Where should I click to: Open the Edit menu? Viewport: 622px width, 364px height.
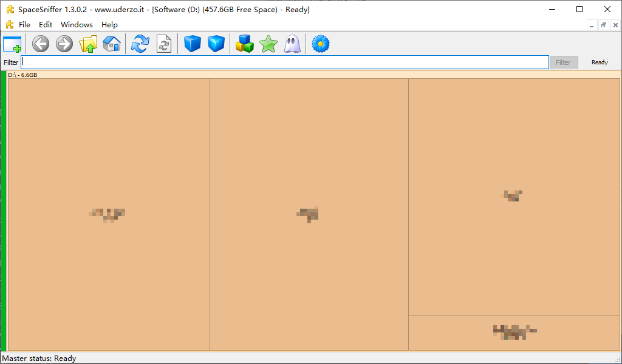[46, 25]
